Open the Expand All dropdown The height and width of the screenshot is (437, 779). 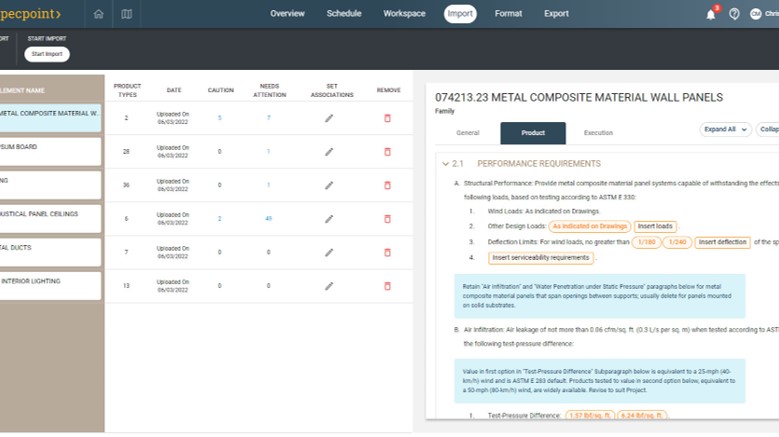point(725,129)
